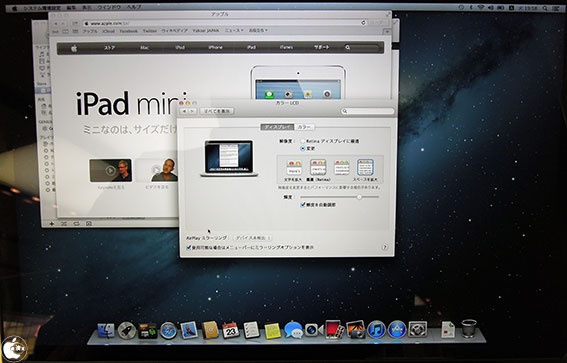567x363 pixels.
Task: Open yellow Notes icon in Dock
Action: pyautogui.click(x=272, y=331)
